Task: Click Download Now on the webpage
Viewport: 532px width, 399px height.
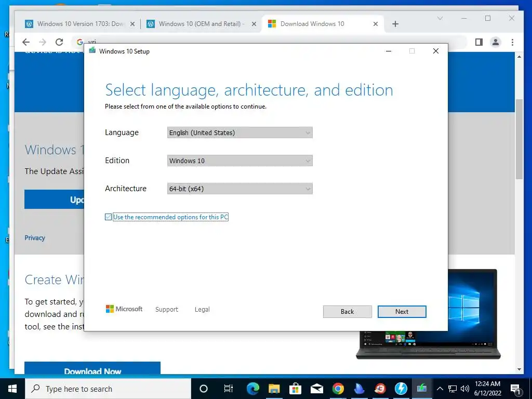Action: 92,369
